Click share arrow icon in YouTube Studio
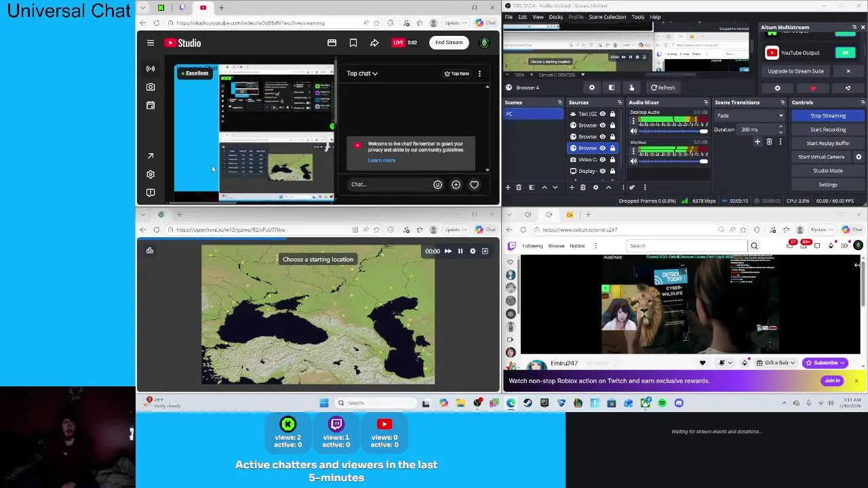This screenshot has width=868, height=488. (x=374, y=43)
